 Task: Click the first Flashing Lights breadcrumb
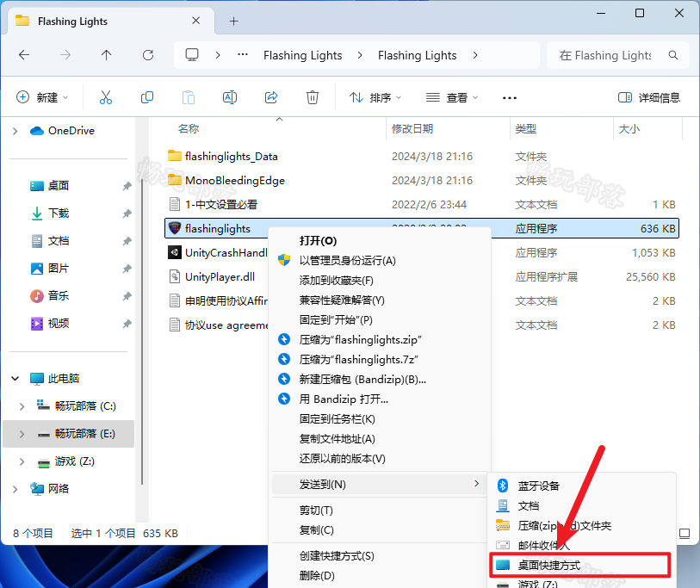coord(303,55)
